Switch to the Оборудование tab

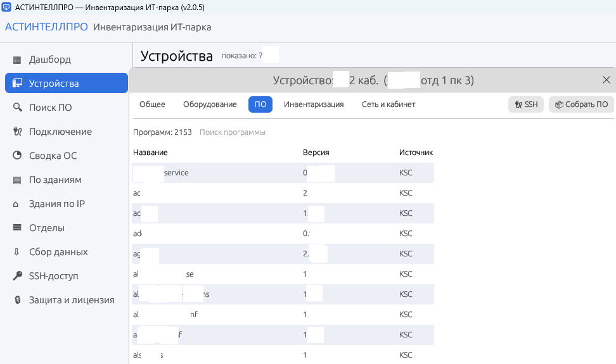pos(210,104)
